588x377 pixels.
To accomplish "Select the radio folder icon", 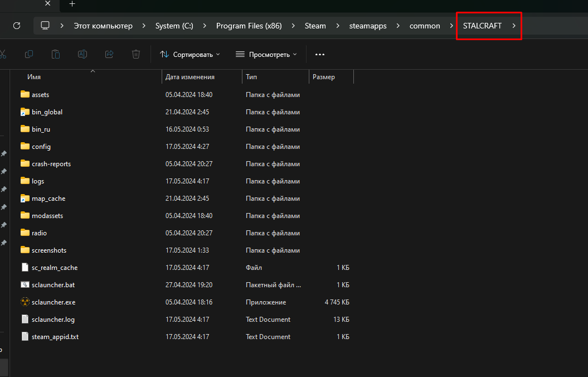I will 25,232.
